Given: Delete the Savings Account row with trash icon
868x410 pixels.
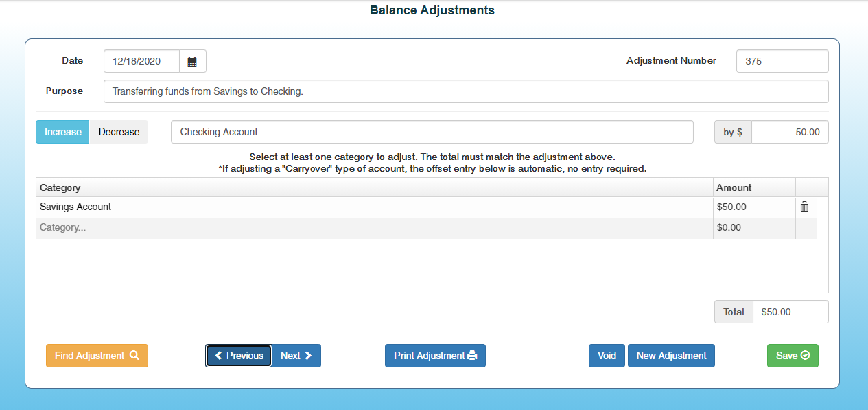Looking at the screenshot, I should coord(804,207).
